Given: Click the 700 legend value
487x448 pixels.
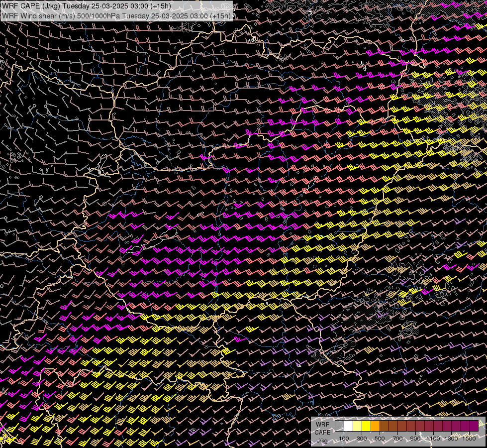Looking at the screenshot, I should pos(397,439).
